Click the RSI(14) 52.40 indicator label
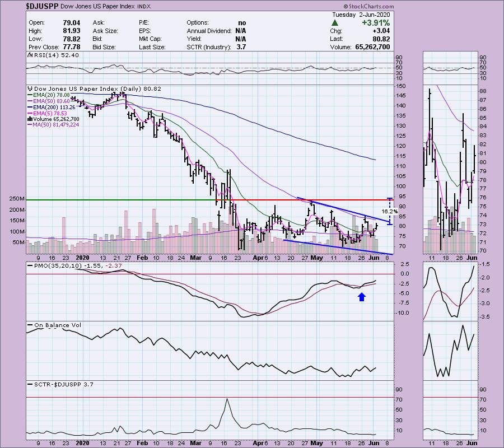Image resolution: width=504 pixels, height=448 pixels. point(56,55)
